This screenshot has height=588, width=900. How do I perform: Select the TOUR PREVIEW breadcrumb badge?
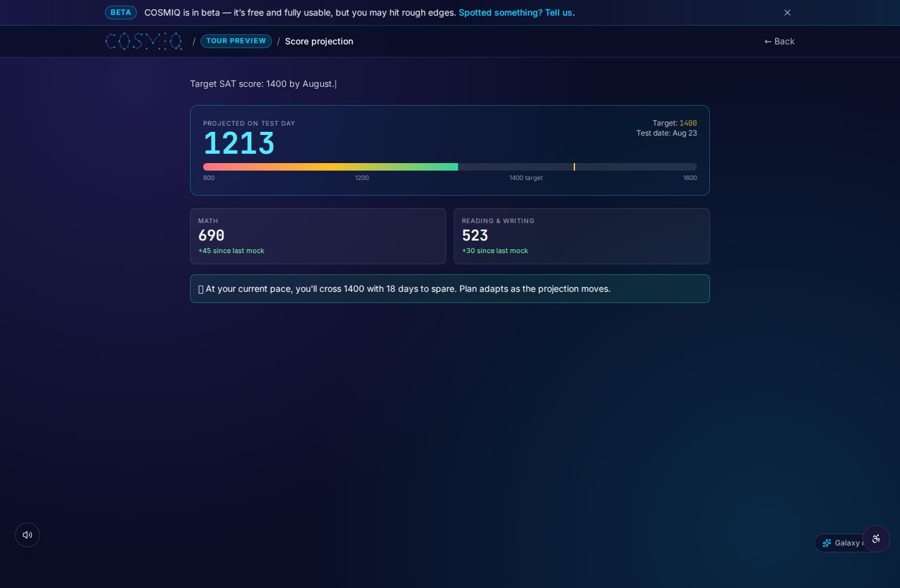236,41
